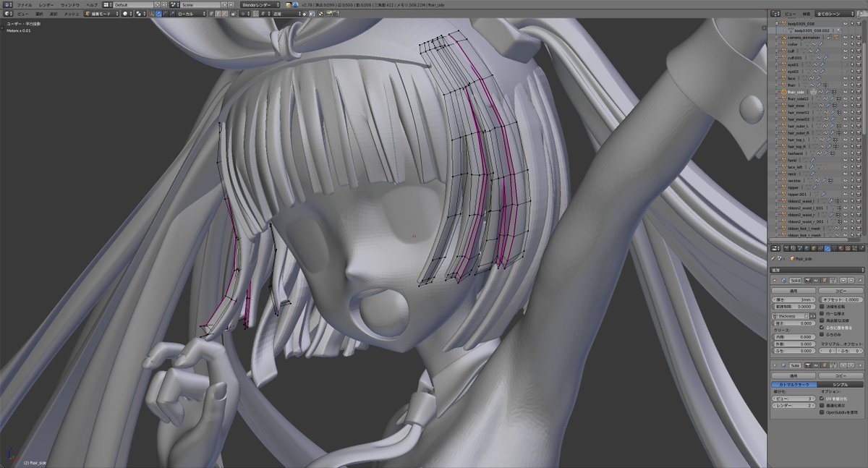Open the Modifiers wrench tab in properties
Viewport: 868px width, 468px height.
[x=827, y=248]
